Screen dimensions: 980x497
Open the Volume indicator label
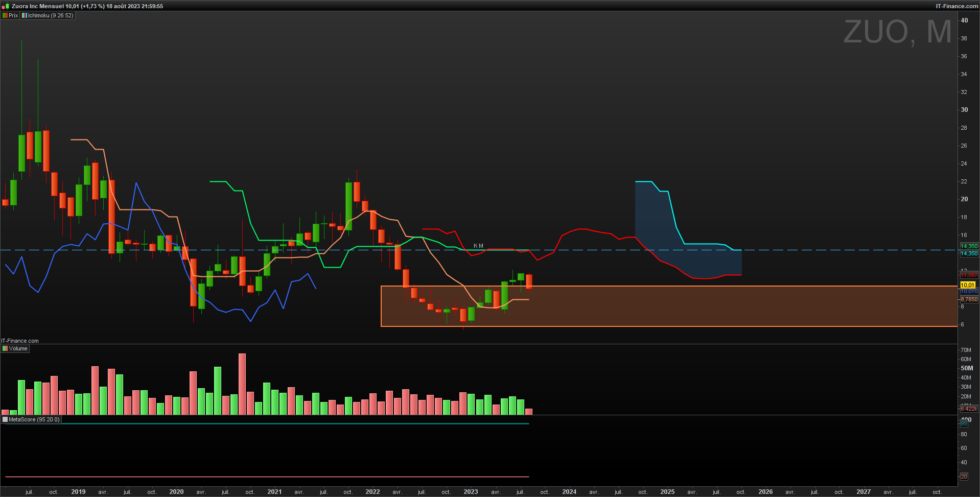coord(18,348)
